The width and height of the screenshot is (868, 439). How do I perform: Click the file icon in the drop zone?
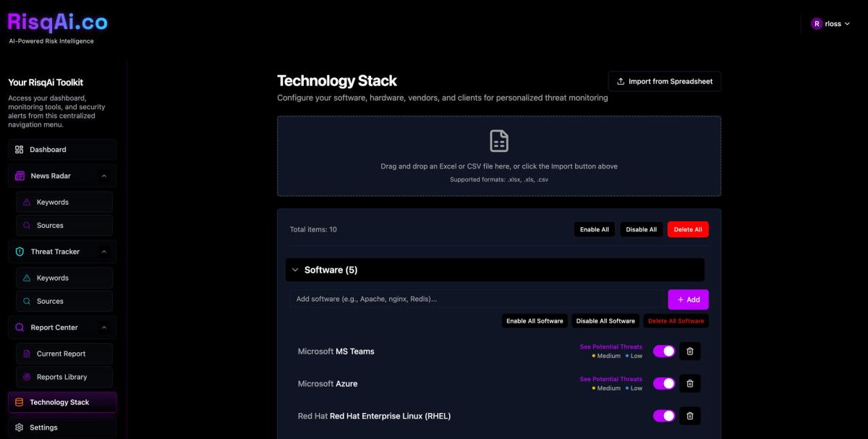coord(499,141)
